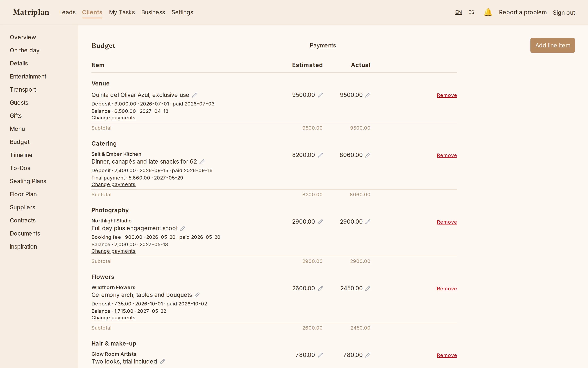The height and width of the screenshot is (368, 588).
Task: Remove the Glow Room Artists item
Action: (447, 355)
